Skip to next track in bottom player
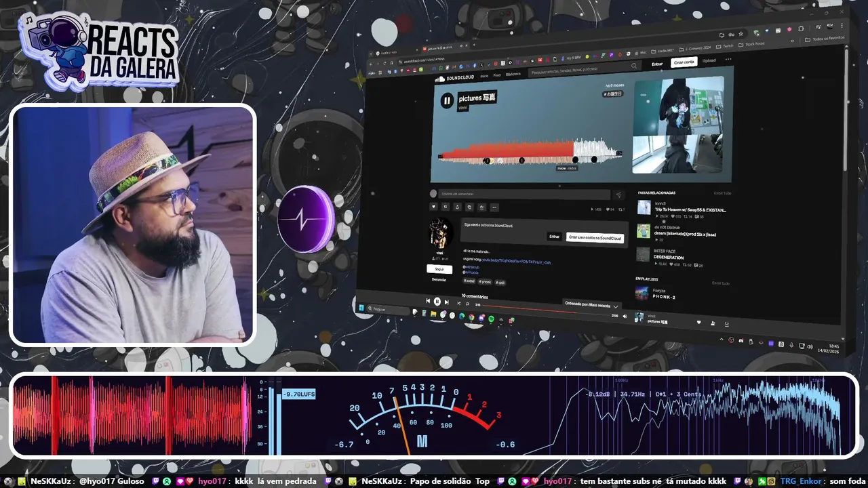The image size is (868, 488). coord(446,302)
